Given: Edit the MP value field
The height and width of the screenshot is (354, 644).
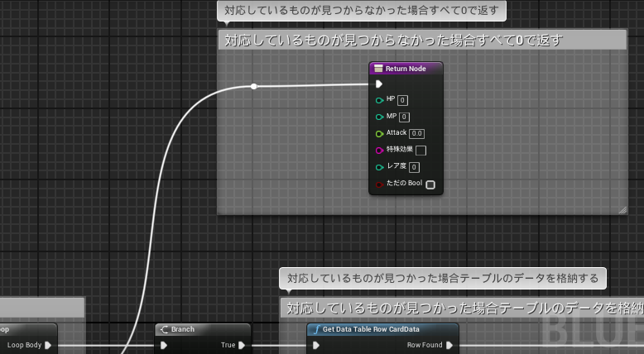Looking at the screenshot, I should tap(404, 117).
